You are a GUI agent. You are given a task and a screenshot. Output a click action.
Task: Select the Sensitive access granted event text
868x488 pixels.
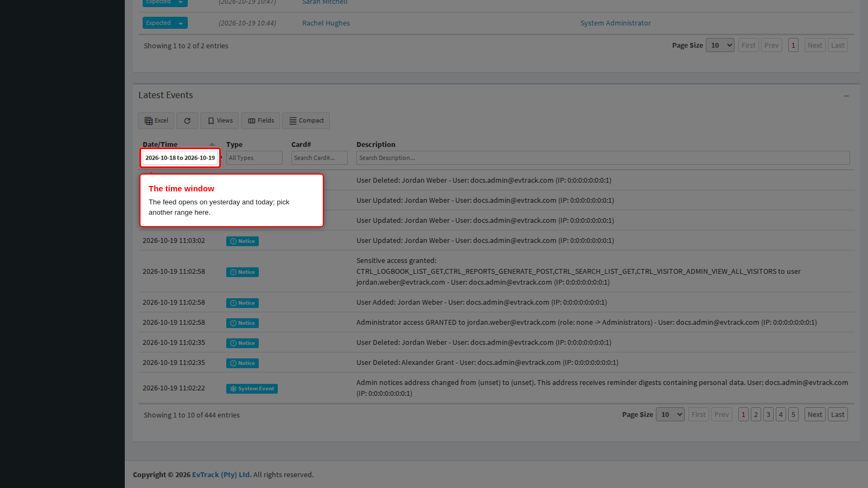(x=578, y=272)
